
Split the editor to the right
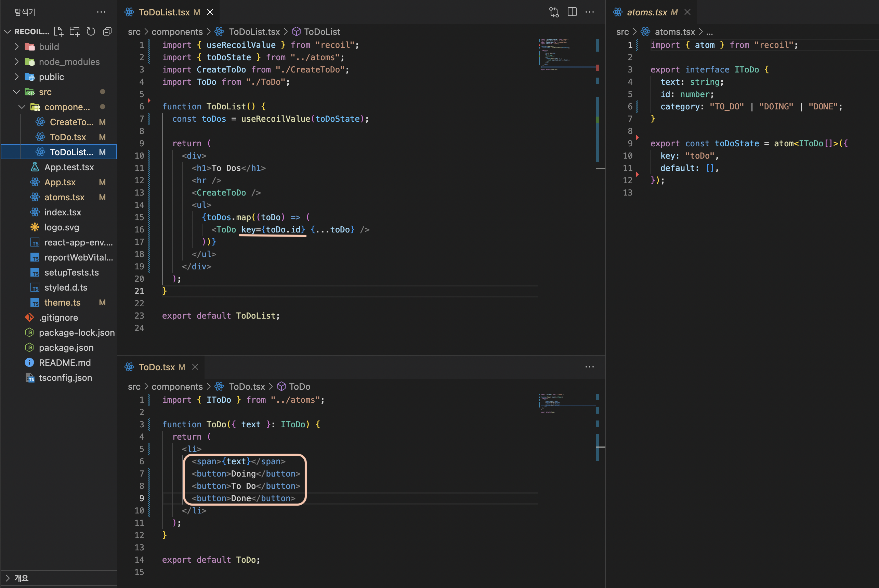click(572, 12)
